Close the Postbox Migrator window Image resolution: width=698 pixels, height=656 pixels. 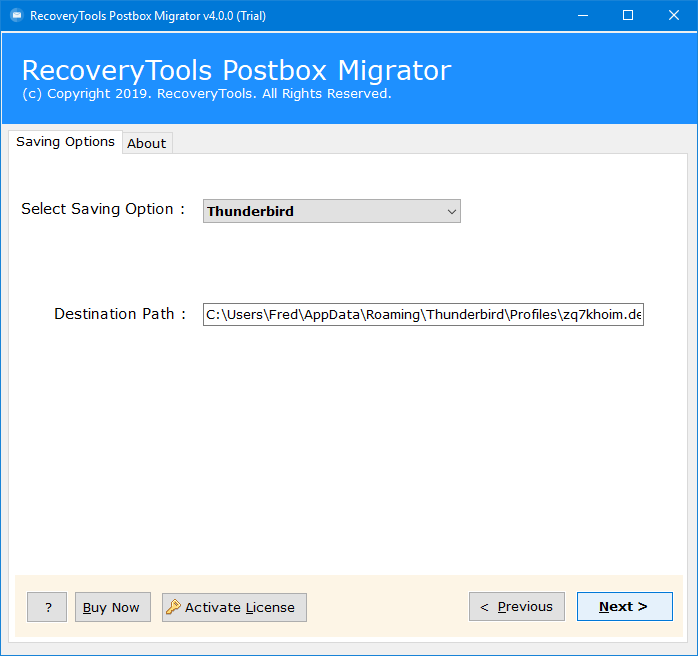pyautogui.click(x=674, y=16)
